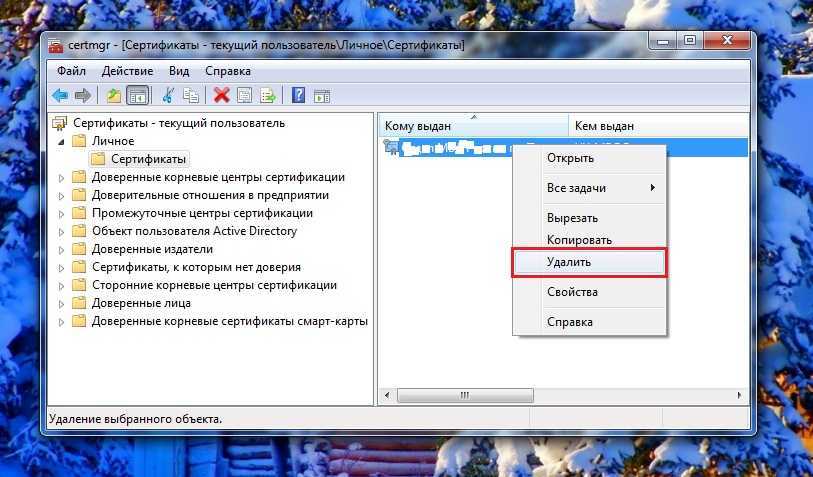
Task: Expand Доверенные корневые центры сертификации node
Action: [x=62, y=178]
